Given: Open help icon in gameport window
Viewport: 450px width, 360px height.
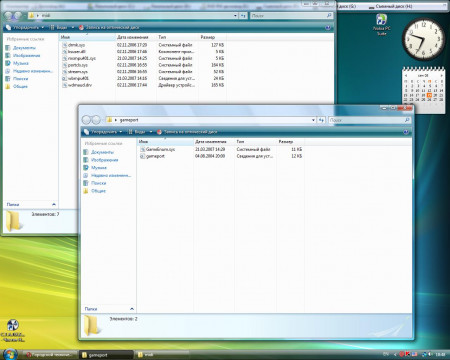Looking at the screenshot, I should (x=406, y=132).
